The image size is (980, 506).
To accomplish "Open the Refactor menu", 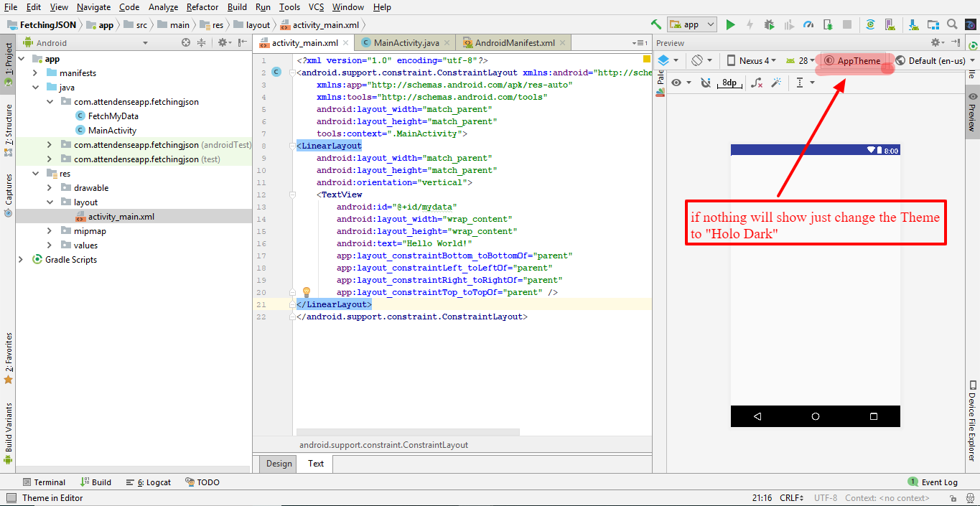I will (x=202, y=7).
